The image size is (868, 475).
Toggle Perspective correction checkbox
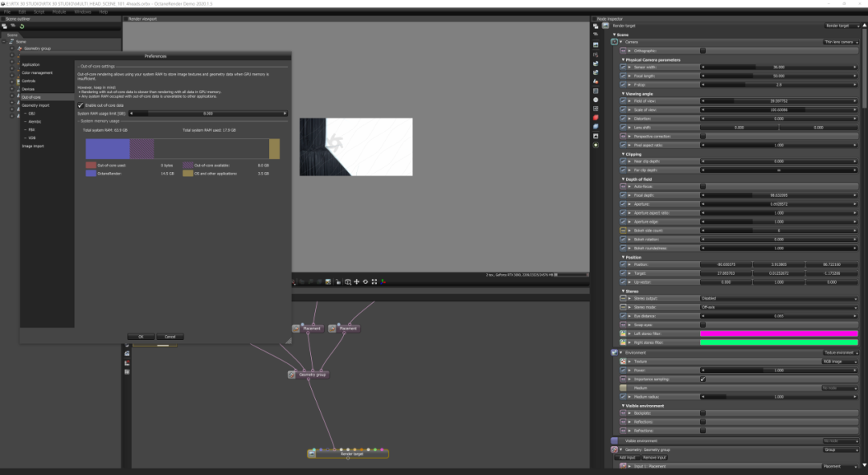click(x=703, y=136)
